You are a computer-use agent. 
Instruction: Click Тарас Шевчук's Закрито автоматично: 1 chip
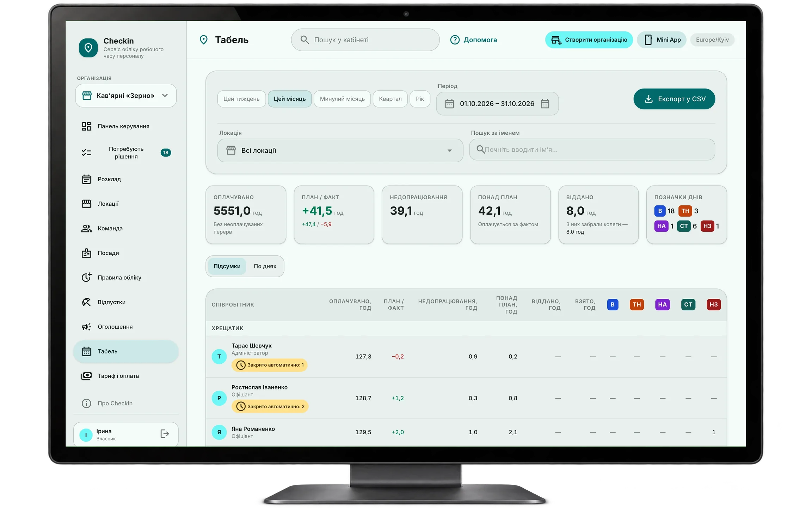(x=270, y=365)
